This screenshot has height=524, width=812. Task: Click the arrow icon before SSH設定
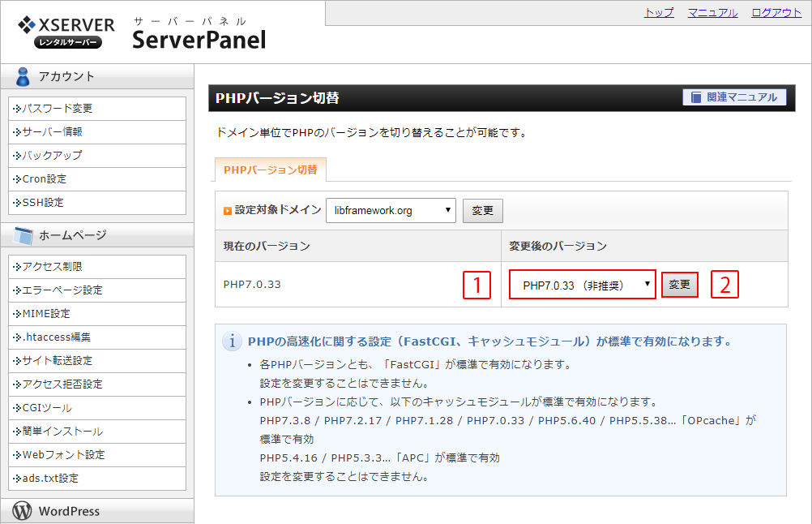click(17, 202)
